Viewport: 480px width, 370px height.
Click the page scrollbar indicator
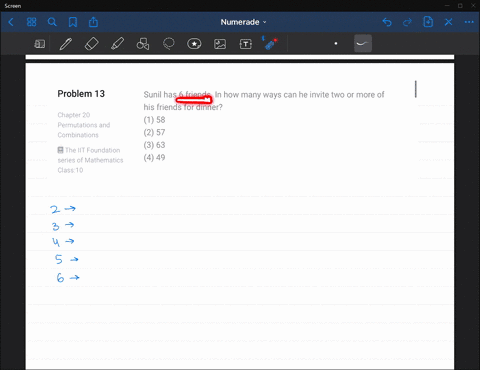(415, 89)
